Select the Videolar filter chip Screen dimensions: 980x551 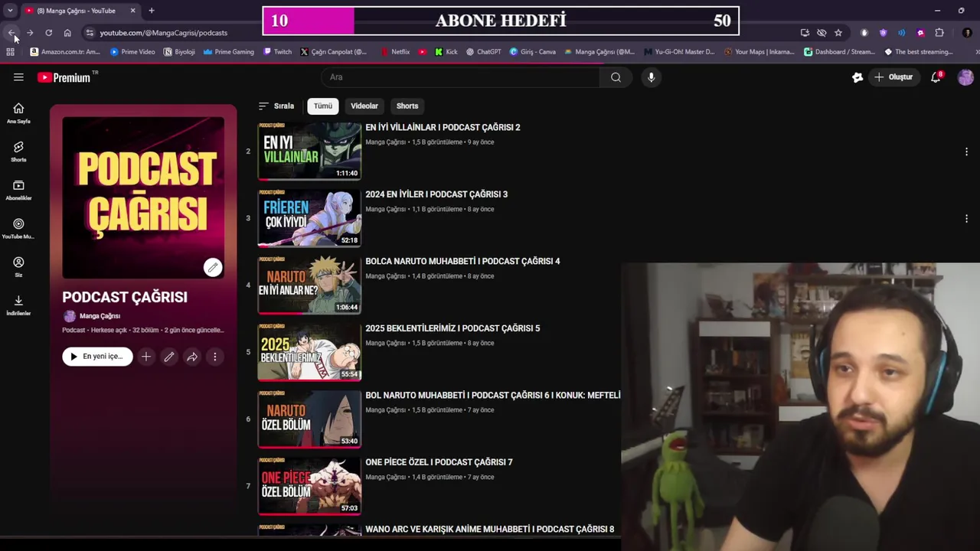point(364,106)
